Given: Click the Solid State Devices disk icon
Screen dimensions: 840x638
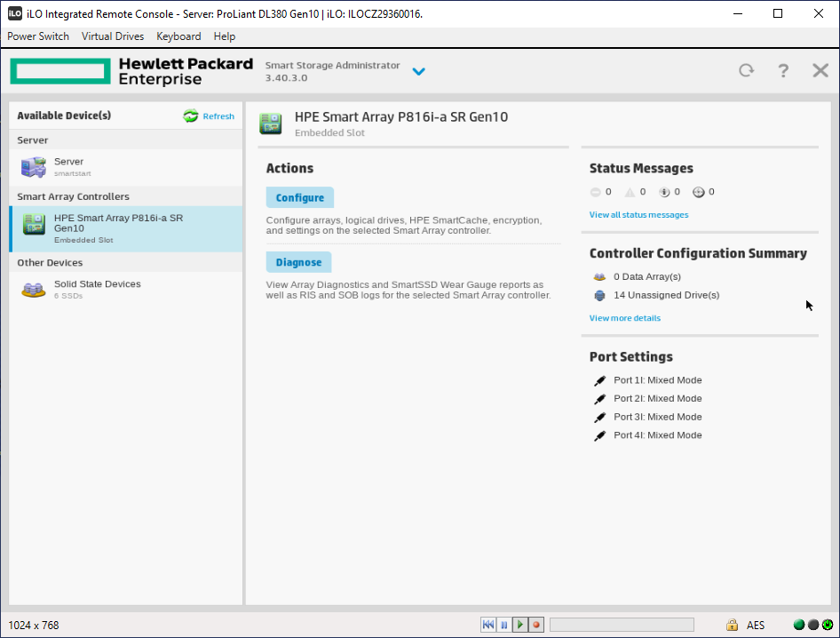Looking at the screenshot, I should tap(33, 290).
